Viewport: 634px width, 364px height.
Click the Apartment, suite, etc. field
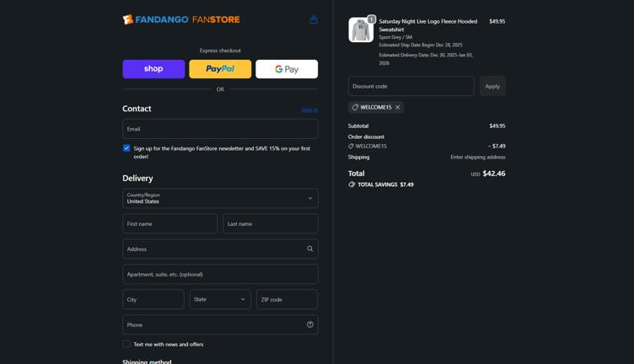coord(220,274)
